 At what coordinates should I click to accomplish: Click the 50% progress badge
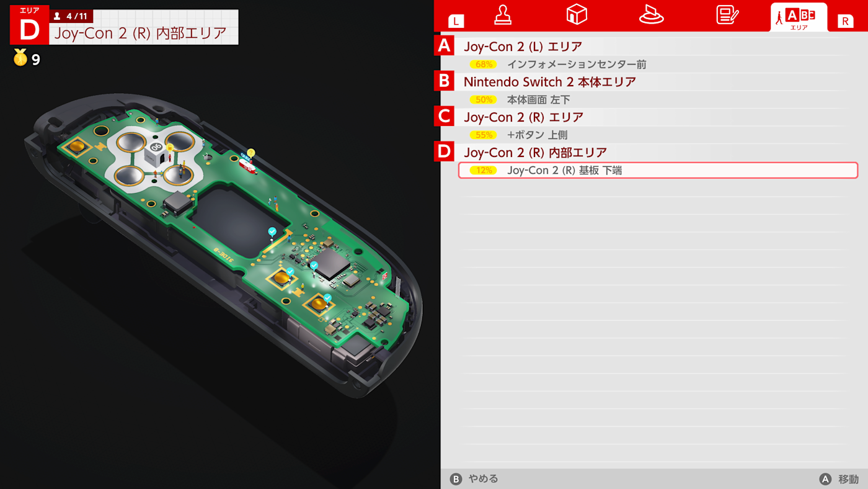coord(484,100)
